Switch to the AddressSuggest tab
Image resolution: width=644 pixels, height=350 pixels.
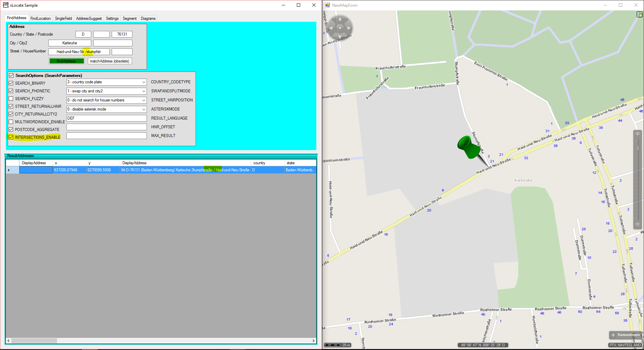[89, 18]
